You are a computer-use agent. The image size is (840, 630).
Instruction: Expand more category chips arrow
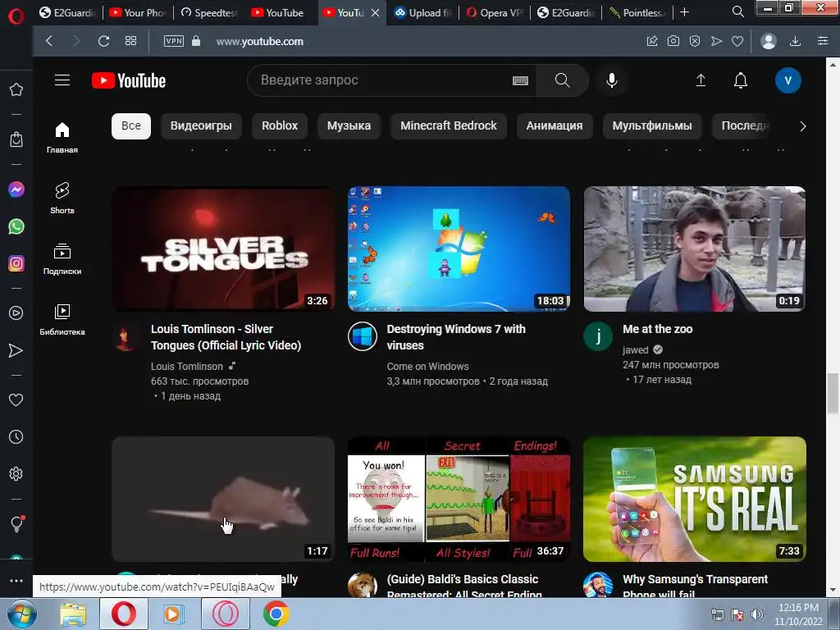802,126
